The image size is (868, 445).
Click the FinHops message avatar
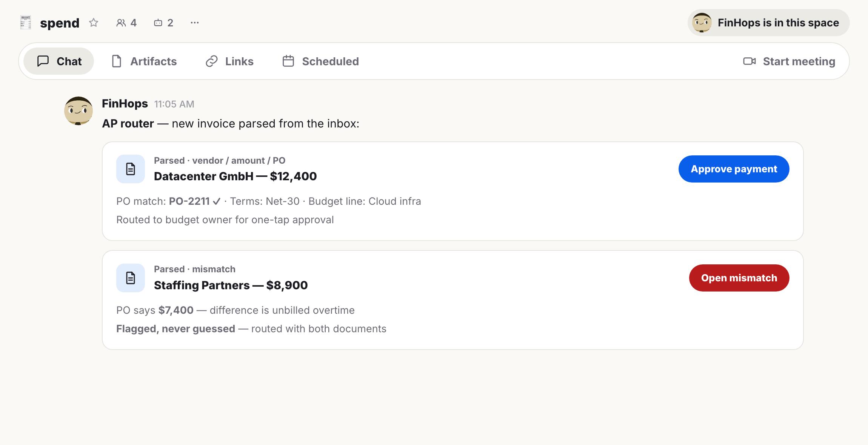coord(78,110)
